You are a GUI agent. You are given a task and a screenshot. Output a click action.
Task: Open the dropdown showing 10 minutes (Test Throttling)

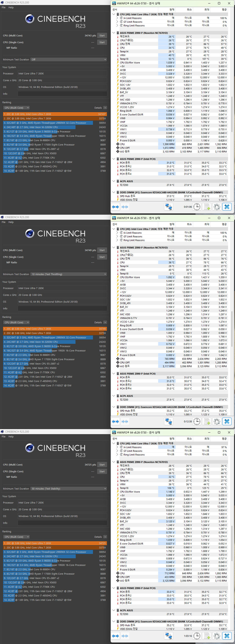click(x=69, y=274)
